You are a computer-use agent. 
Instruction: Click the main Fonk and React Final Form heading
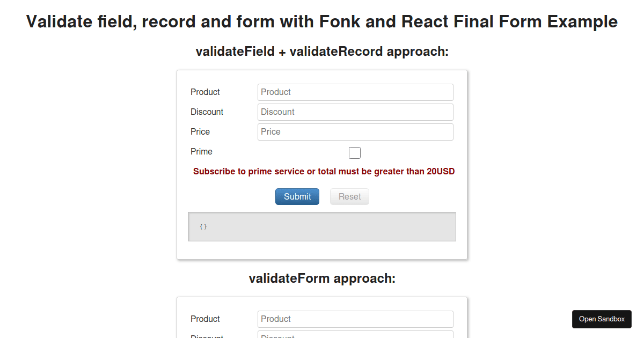coord(322,22)
